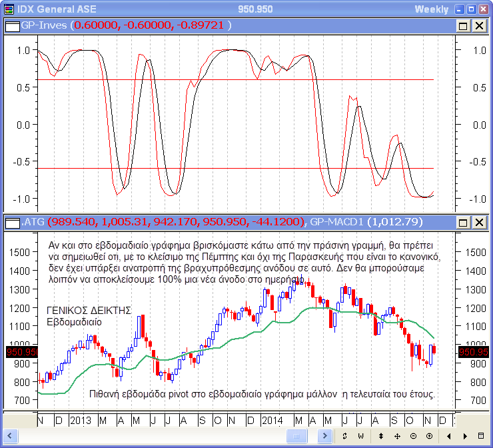Click the weekly periodicity W button
The height and width of the screenshot is (448, 493).
(x=360, y=435)
